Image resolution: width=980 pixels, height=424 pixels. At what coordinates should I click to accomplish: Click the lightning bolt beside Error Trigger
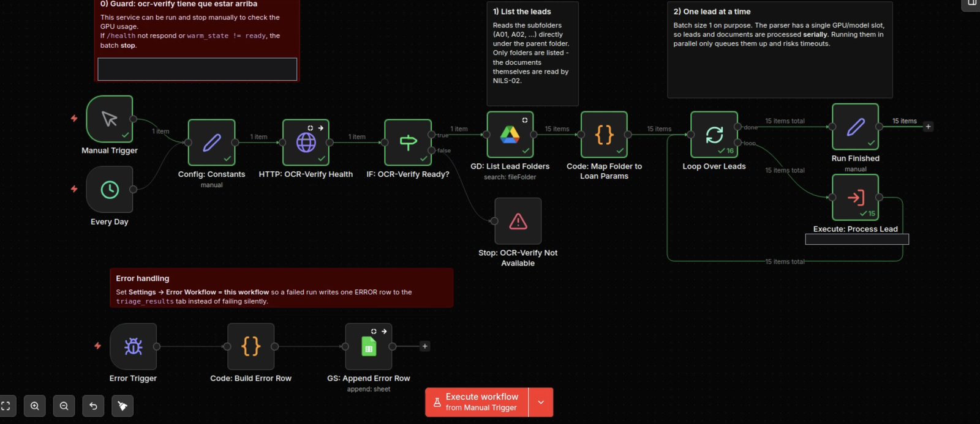[97, 346]
